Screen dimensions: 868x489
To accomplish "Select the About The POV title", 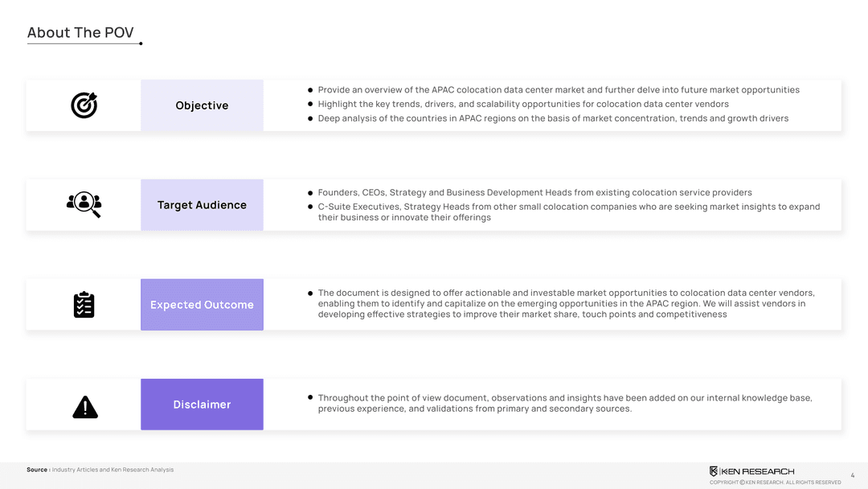I will (x=80, y=32).
